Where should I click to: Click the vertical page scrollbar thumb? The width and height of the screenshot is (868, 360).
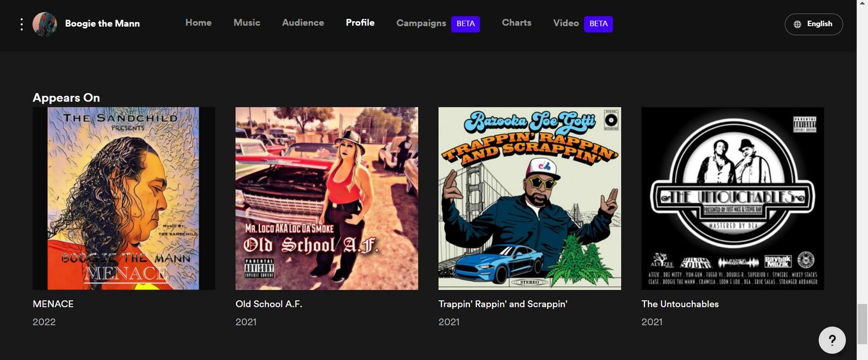(862, 324)
